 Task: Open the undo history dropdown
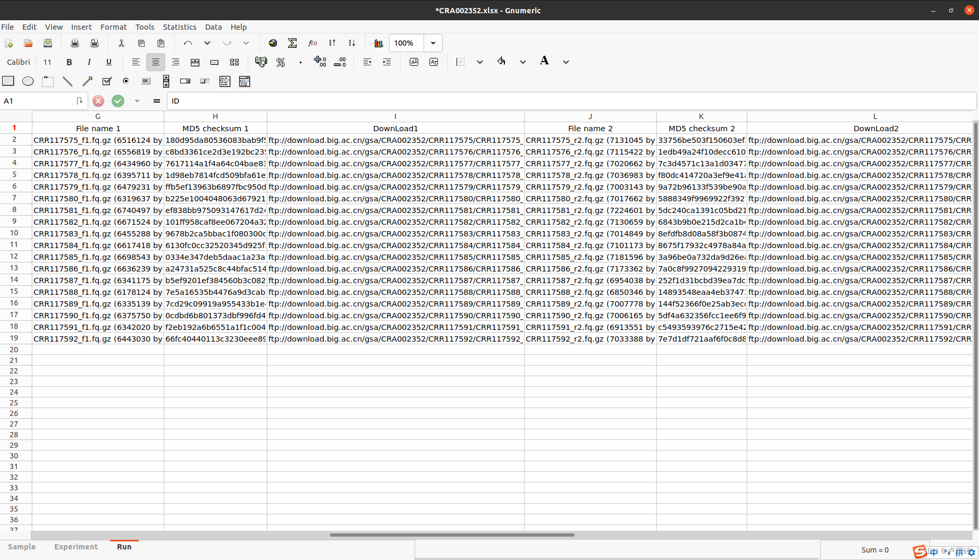(x=207, y=43)
